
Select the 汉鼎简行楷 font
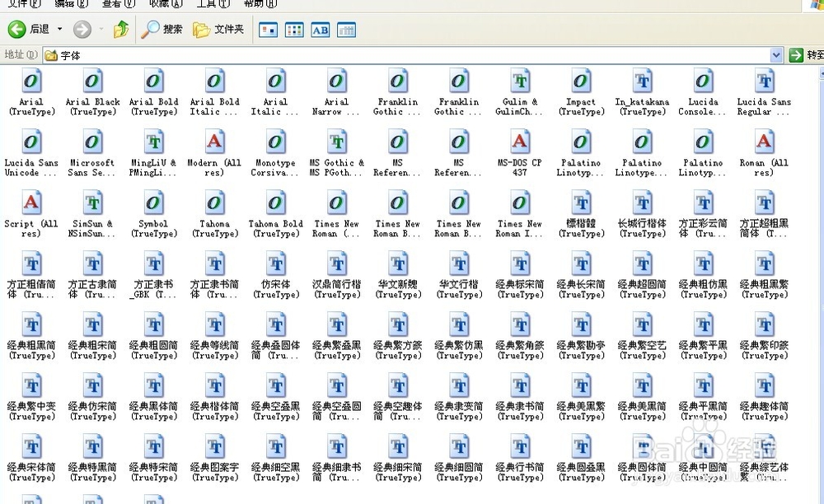click(336, 275)
